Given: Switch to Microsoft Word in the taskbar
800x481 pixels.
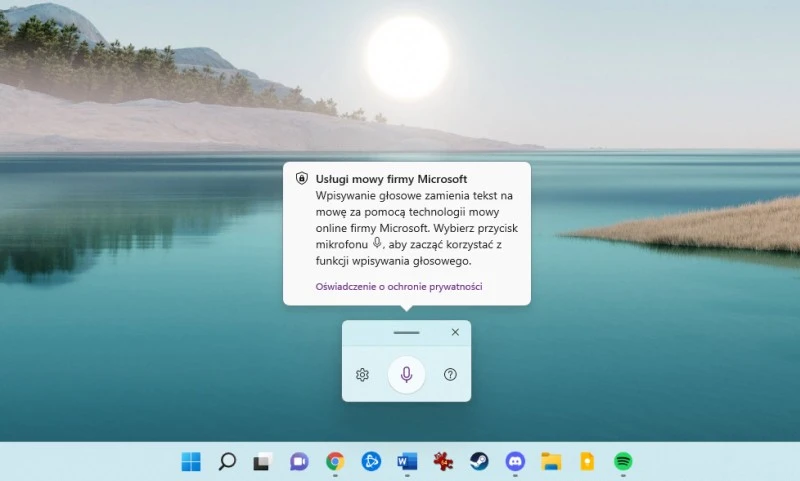Looking at the screenshot, I should point(407,461).
